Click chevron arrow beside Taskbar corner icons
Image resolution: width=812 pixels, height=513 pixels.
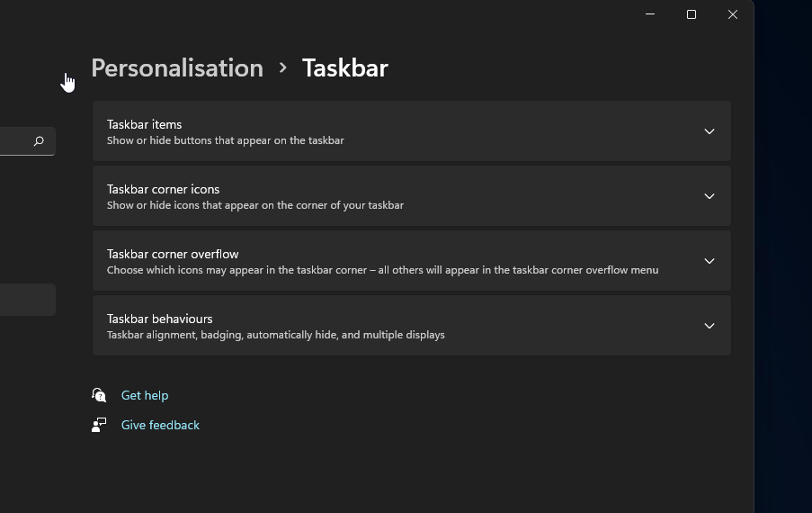coord(709,196)
